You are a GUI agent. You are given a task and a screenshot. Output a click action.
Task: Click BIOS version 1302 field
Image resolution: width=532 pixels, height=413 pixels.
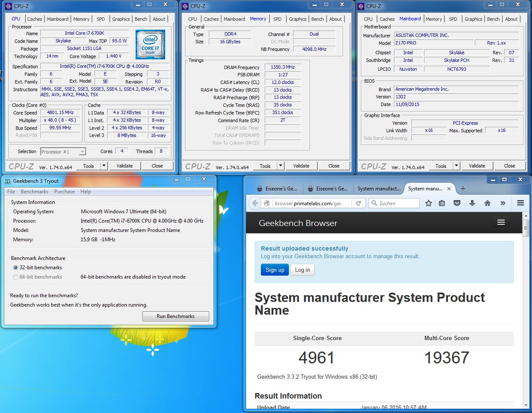pos(456,97)
